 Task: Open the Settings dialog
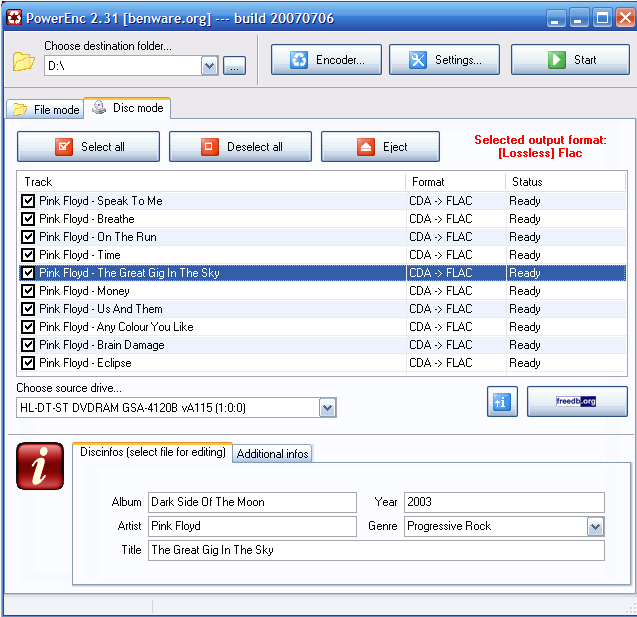pos(444,60)
